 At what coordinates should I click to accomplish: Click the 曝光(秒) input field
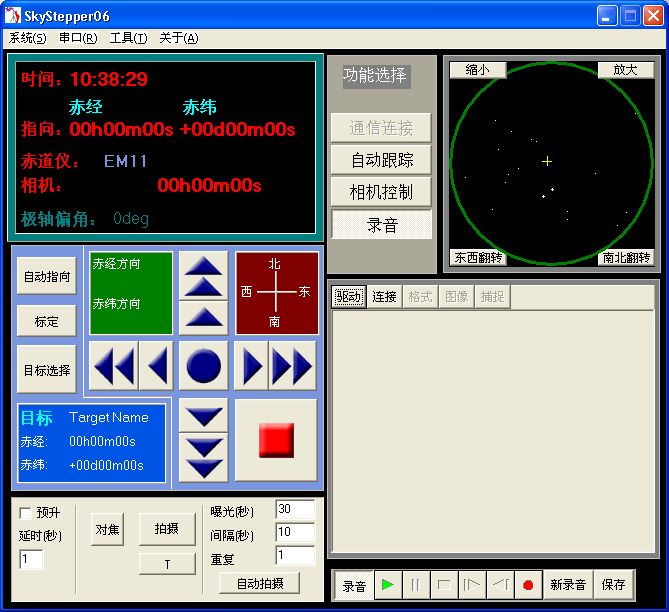295,509
